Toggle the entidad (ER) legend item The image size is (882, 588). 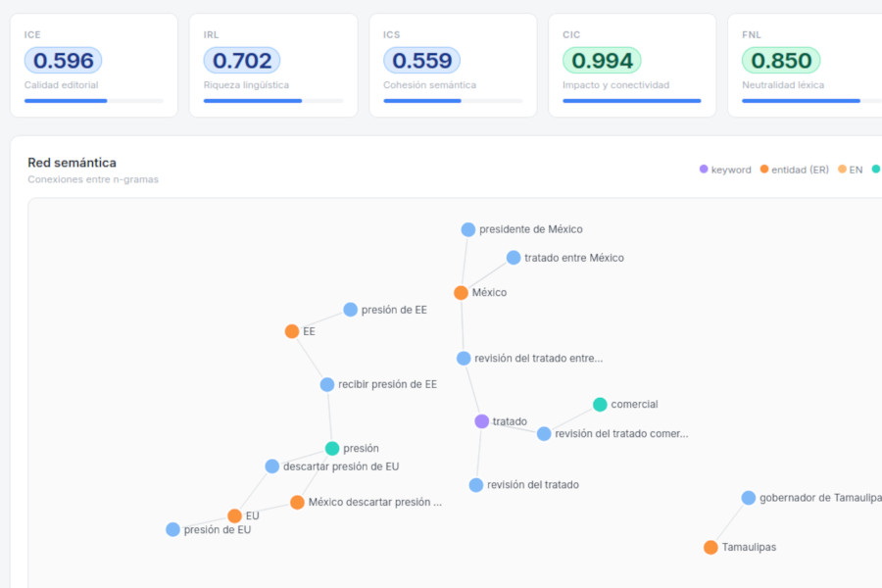794,170
